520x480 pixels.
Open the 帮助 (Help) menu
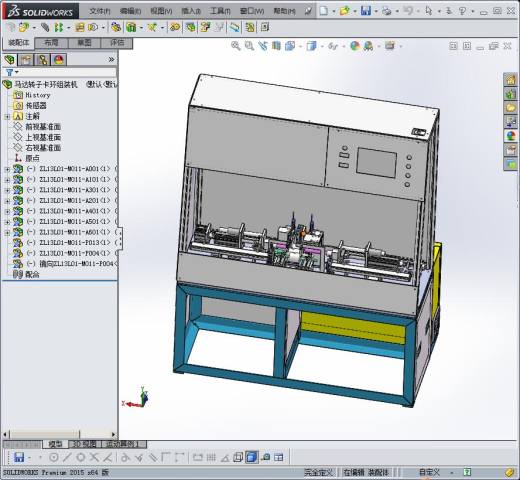point(284,11)
